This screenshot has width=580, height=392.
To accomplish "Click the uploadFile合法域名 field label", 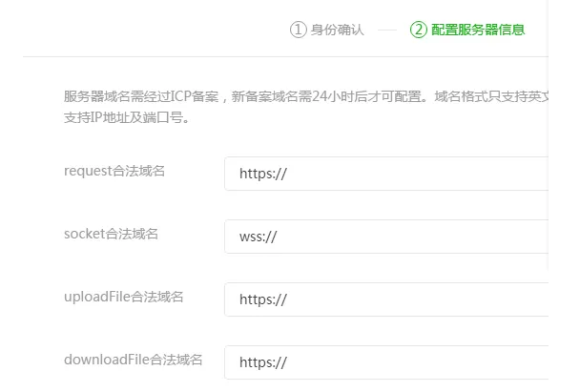I will [123, 297].
